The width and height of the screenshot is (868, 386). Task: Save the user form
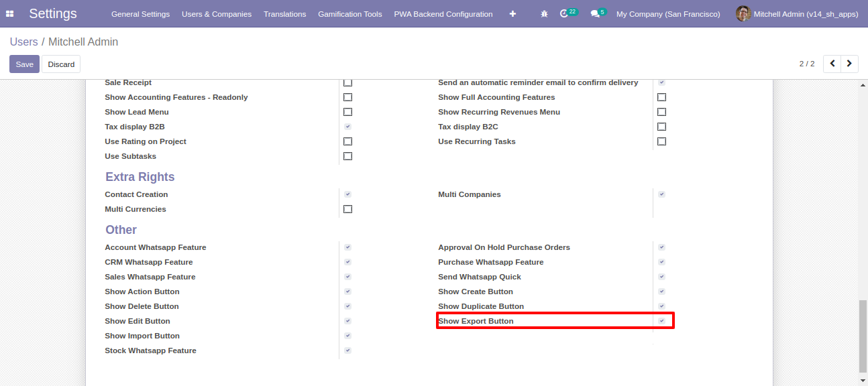tap(24, 64)
